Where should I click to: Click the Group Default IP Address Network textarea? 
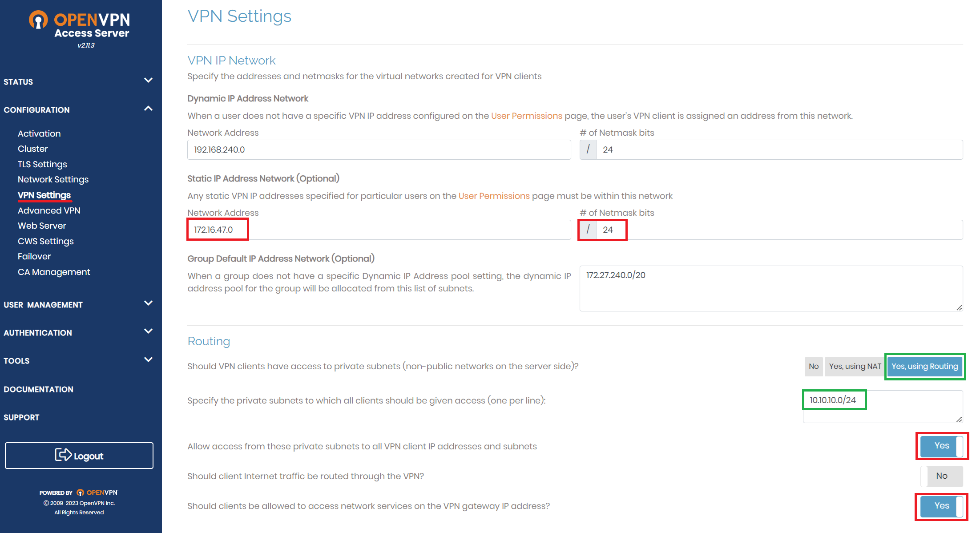click(x=771, y=288)
